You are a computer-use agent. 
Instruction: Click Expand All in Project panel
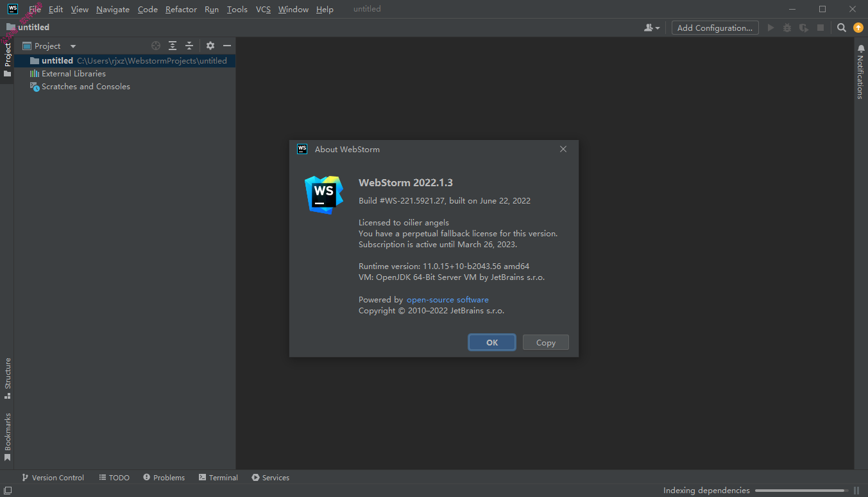[x=173, y=46]
